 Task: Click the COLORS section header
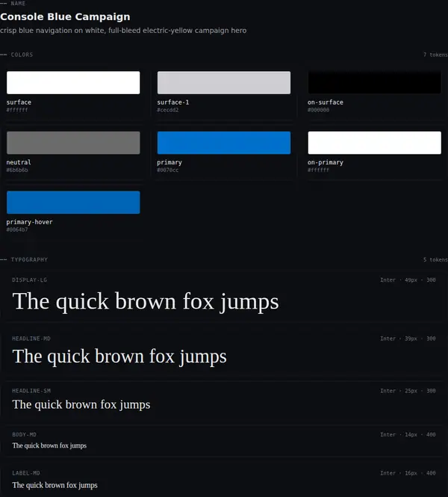22,55
